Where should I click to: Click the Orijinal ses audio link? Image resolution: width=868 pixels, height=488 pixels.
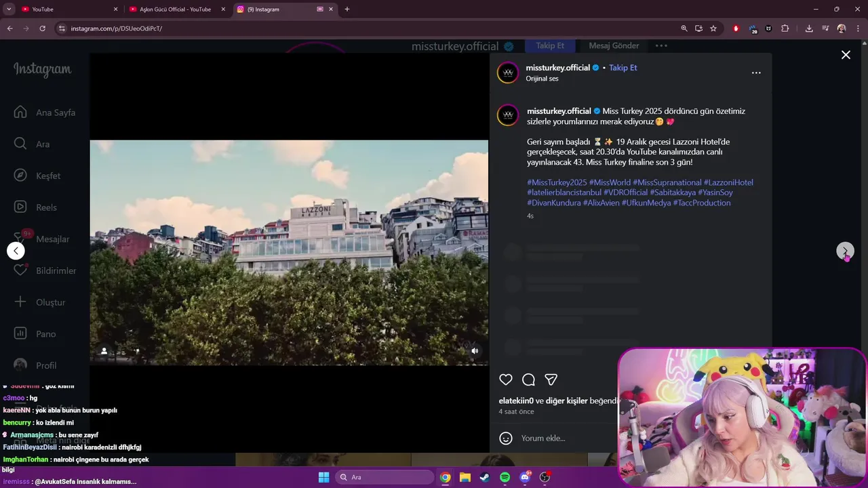(x=542, y=79)
